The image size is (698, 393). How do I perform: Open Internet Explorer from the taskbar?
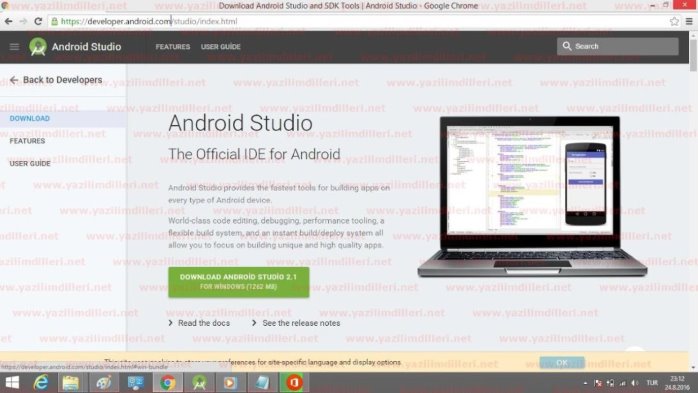(x=41, y=383)
